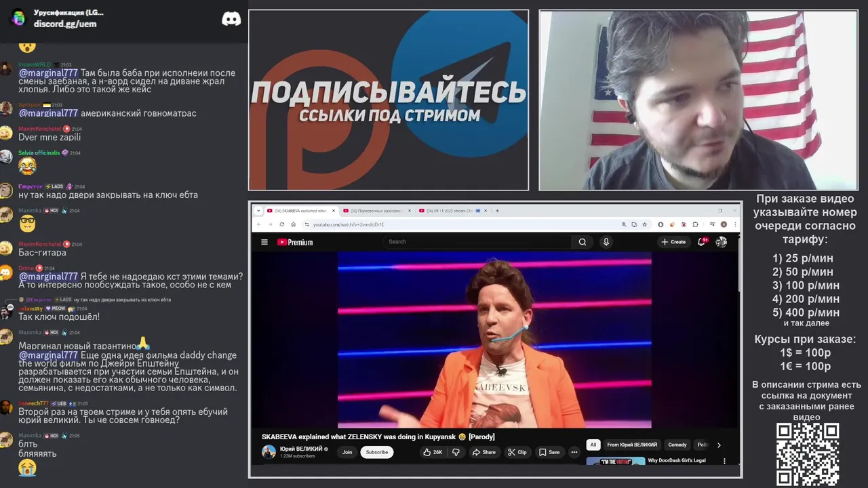
Task: Share the video with Share button
Action: [x=484, y=452]
